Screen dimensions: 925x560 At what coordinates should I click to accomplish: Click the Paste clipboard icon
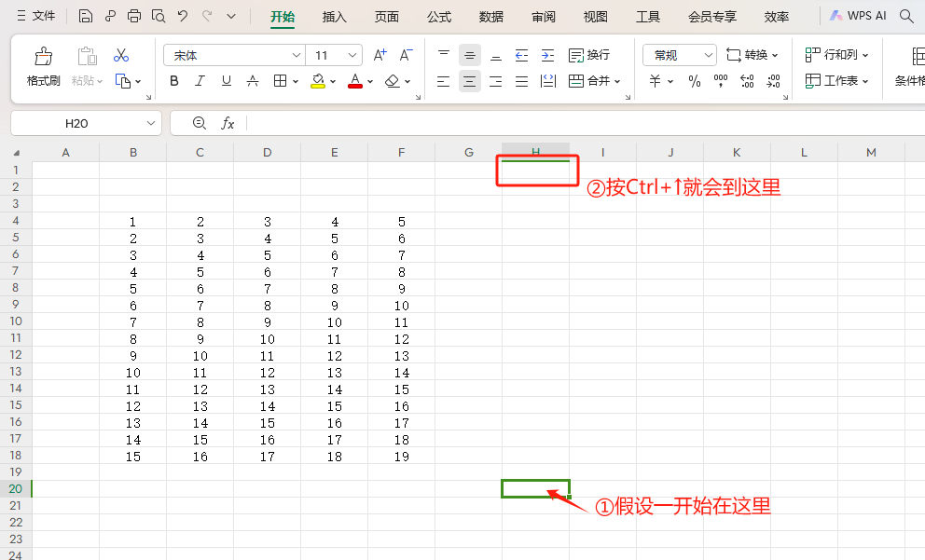tap(88, 57)
